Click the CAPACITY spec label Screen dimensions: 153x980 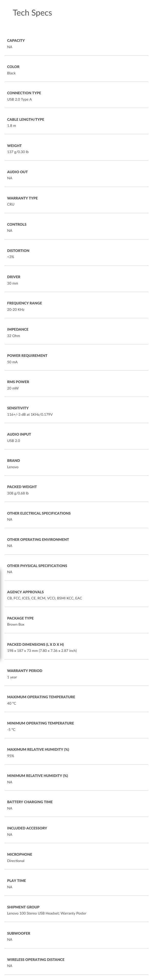pos(16,40)
